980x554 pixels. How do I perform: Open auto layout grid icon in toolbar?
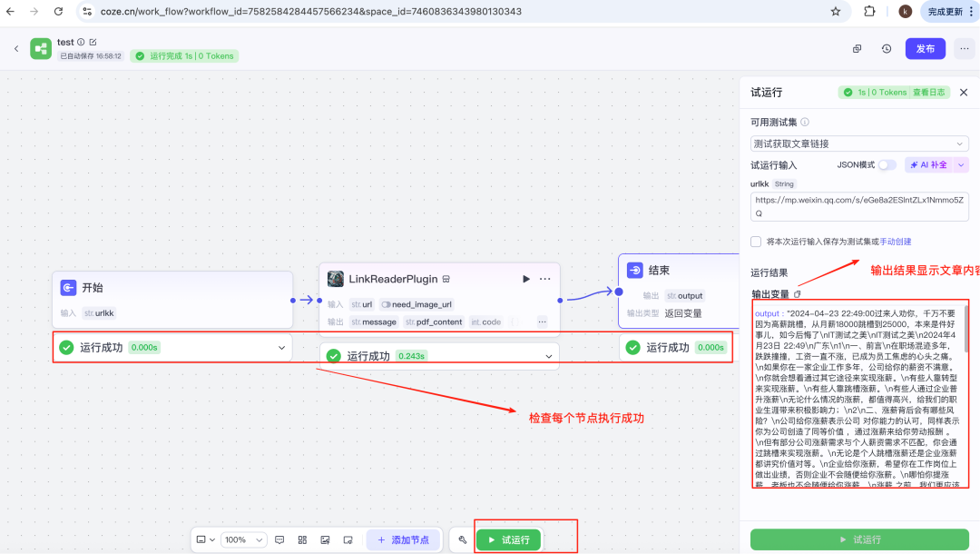302,539
